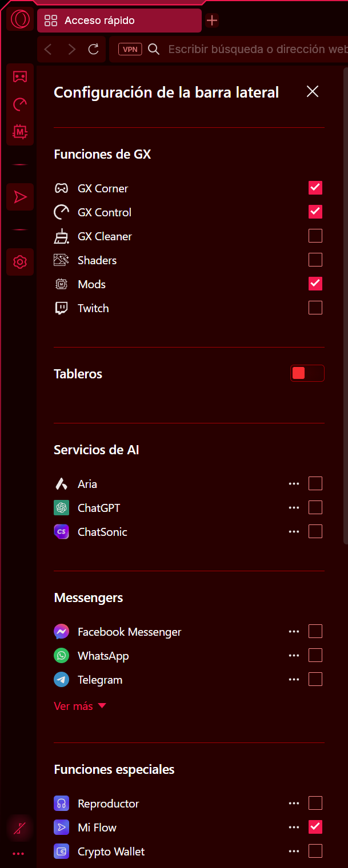Open a new tab with plus button
Screen dimensions: 348x868
[212, 21]
